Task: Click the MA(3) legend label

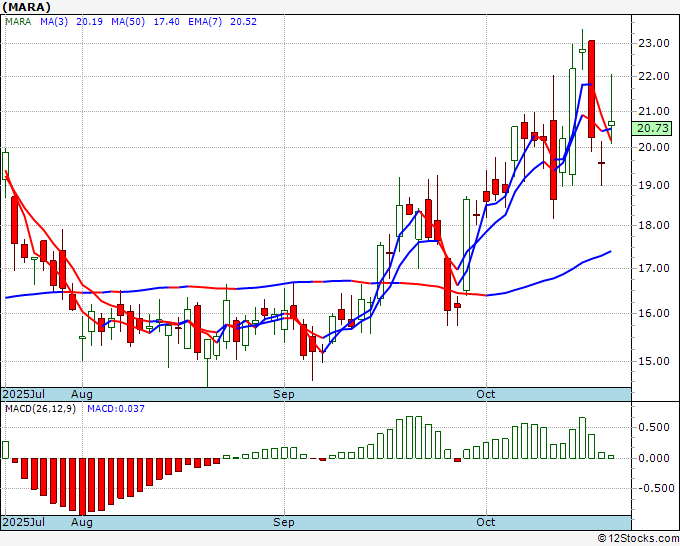Action: (x=54, y=22)
